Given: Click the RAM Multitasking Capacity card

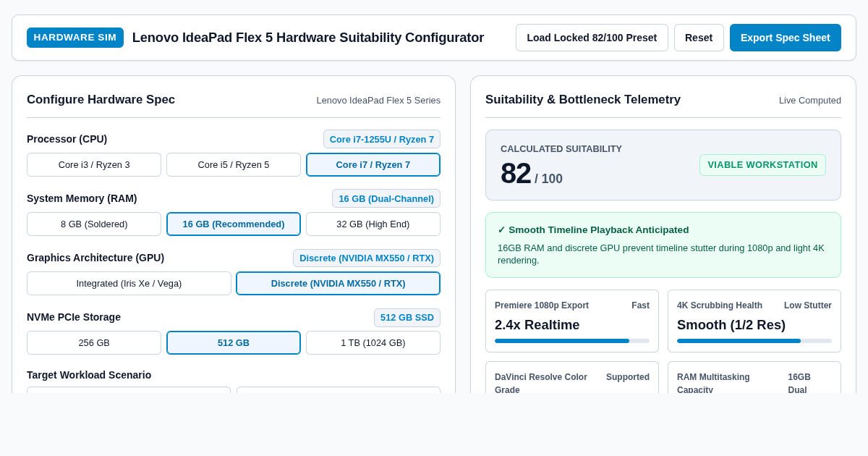Looking at the screenshot, I should click(x=754, y=377).
